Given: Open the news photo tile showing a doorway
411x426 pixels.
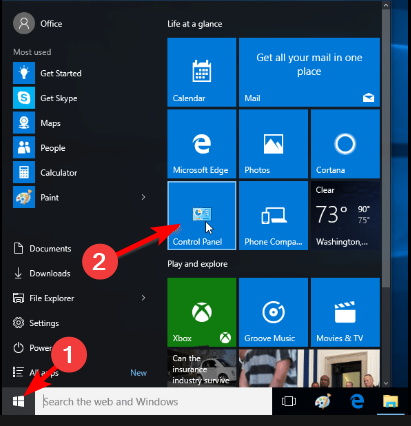Looking at the screenshot, I should (345, 368).
